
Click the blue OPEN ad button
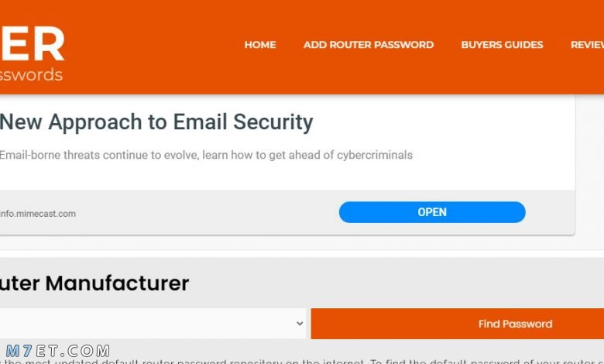432,212
